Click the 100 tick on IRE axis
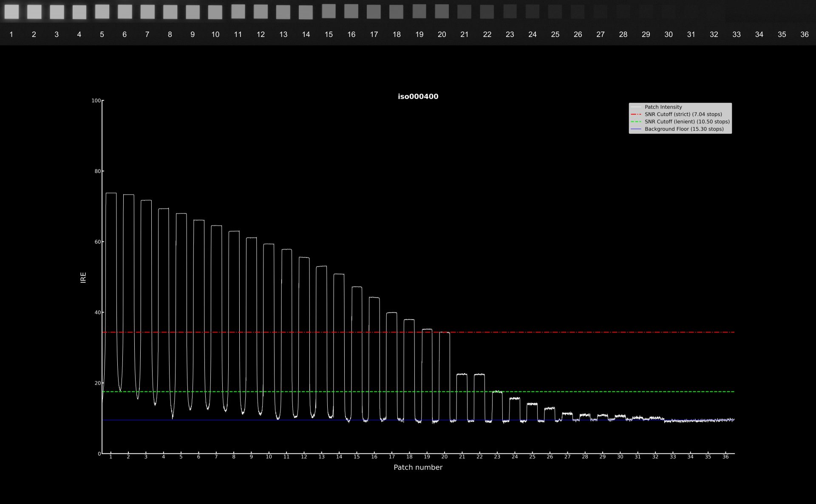Image resolution: width=816 pixels, height=504 pixels. [96, 101]
